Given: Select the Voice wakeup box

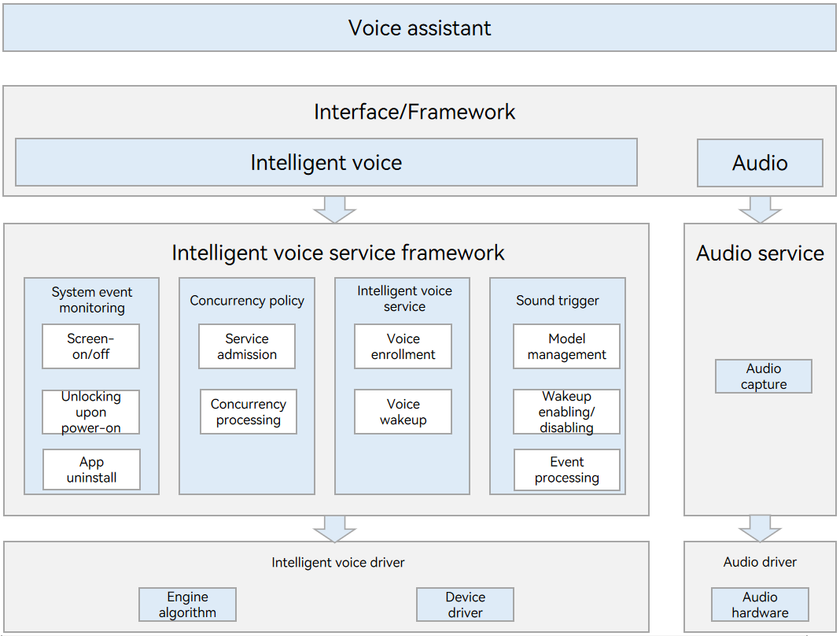Looking at the screenshot, I should [x=403, y=412].
